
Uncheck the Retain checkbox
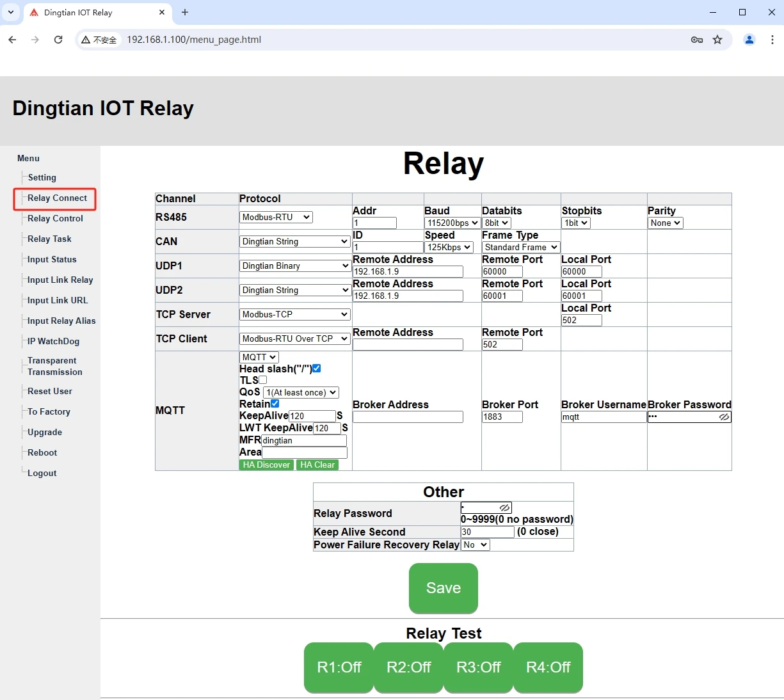[275, 404]
